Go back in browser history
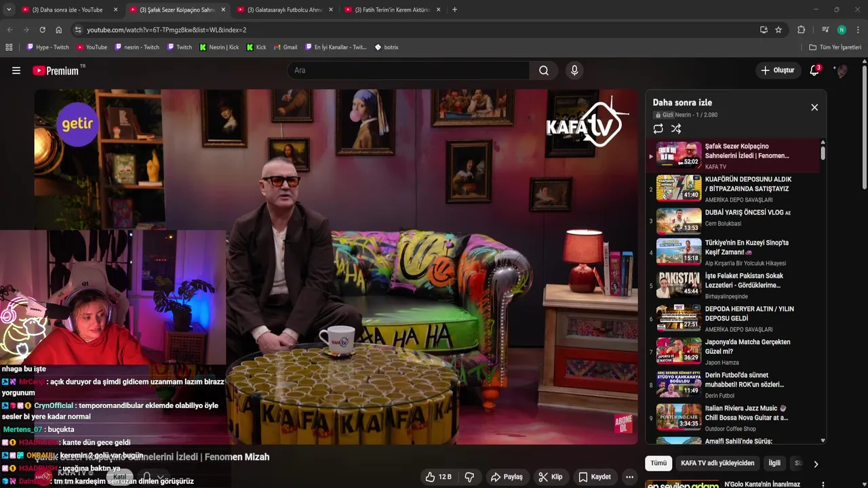 click(x=9, y=30)
